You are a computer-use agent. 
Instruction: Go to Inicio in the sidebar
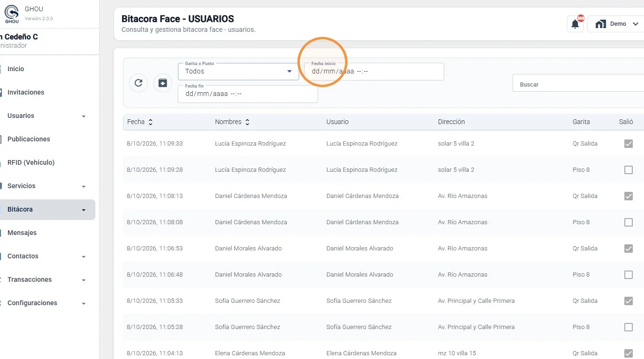point(47,69)
